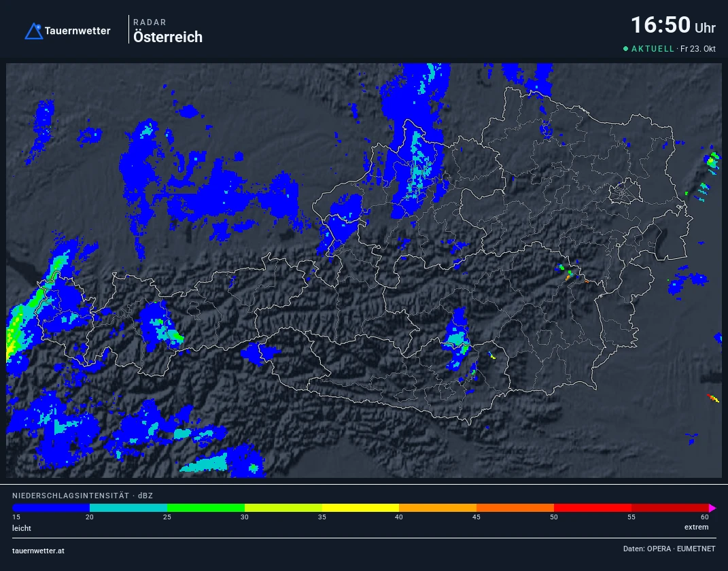This screenshot has height=571, width=728.
Task: Click the dark blue 15–20 dBZ legend segment
Action: pos(51,508)
